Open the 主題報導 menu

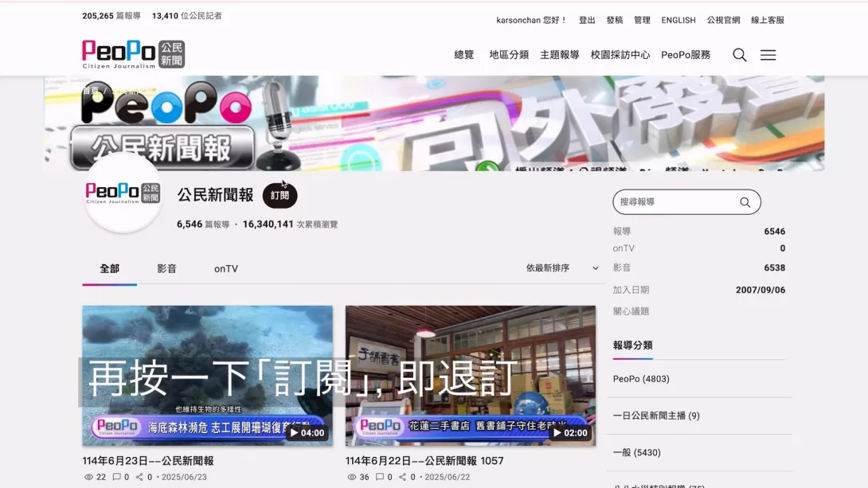pos(560,55)
